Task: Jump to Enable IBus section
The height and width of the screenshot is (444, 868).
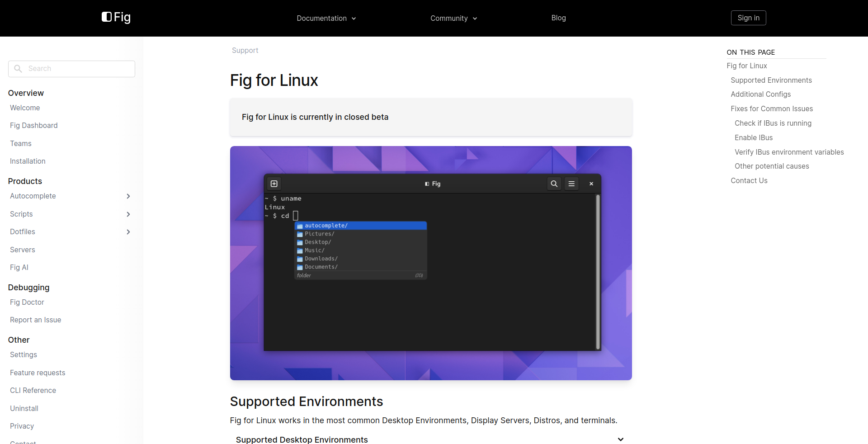Action: [x=754, y=137]
